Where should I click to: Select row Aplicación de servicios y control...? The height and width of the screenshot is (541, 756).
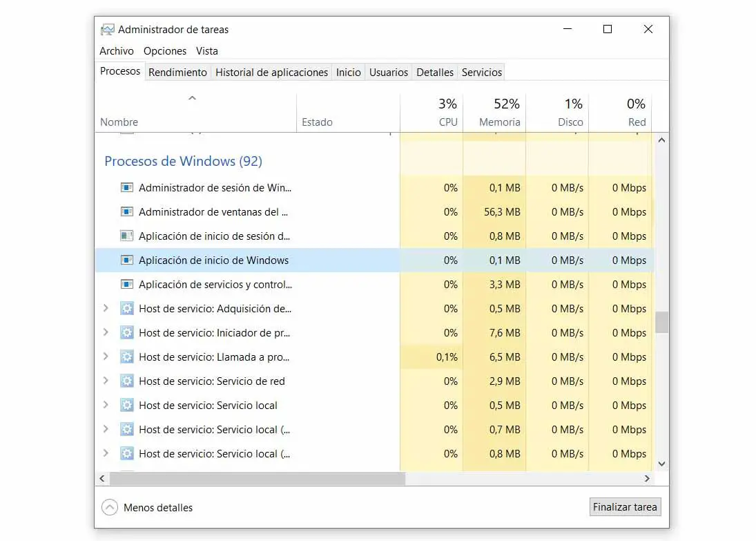374,284
